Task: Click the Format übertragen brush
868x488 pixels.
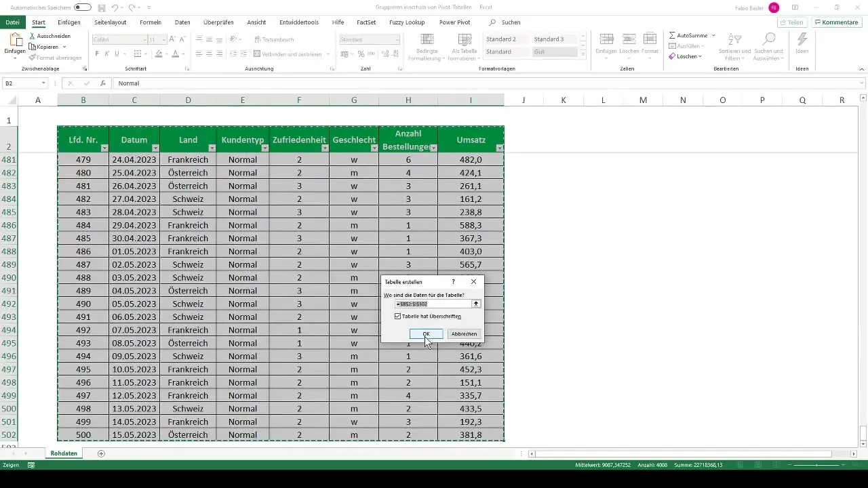Action: 33,58
